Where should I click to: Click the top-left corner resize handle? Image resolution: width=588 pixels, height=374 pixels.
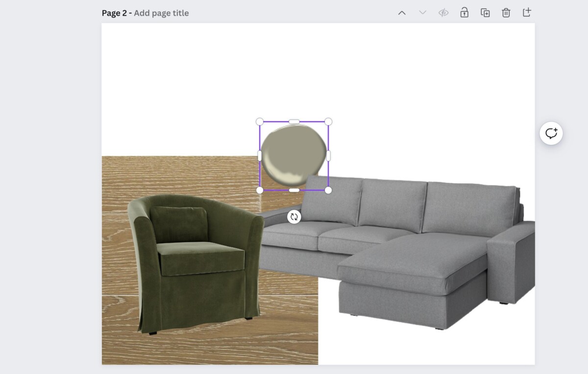pyautogui.click(x=259, y=121)
